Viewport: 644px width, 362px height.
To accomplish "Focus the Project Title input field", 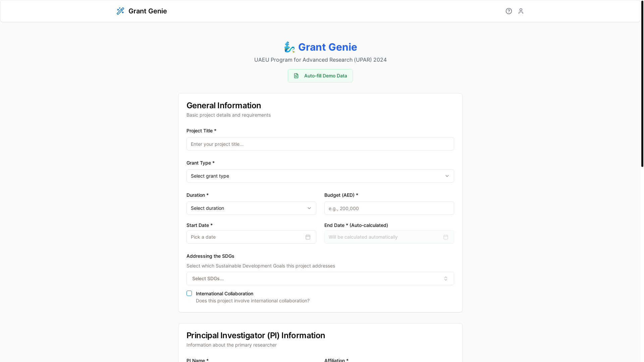I will [320, 144].
